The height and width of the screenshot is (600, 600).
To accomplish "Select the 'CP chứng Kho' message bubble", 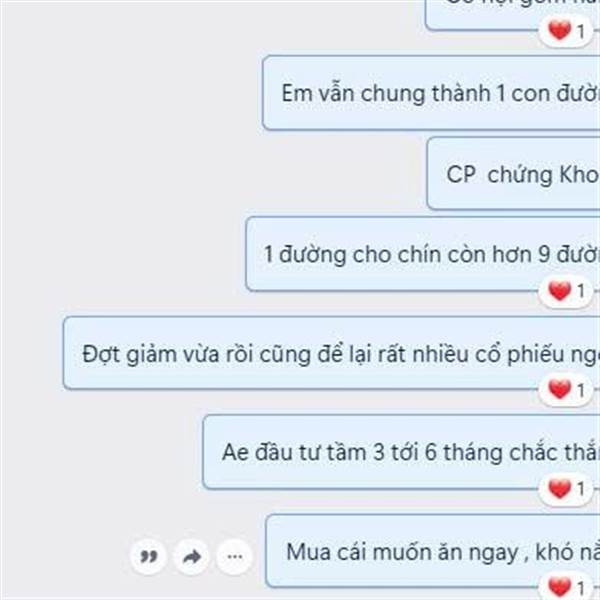I will (514, 173).
